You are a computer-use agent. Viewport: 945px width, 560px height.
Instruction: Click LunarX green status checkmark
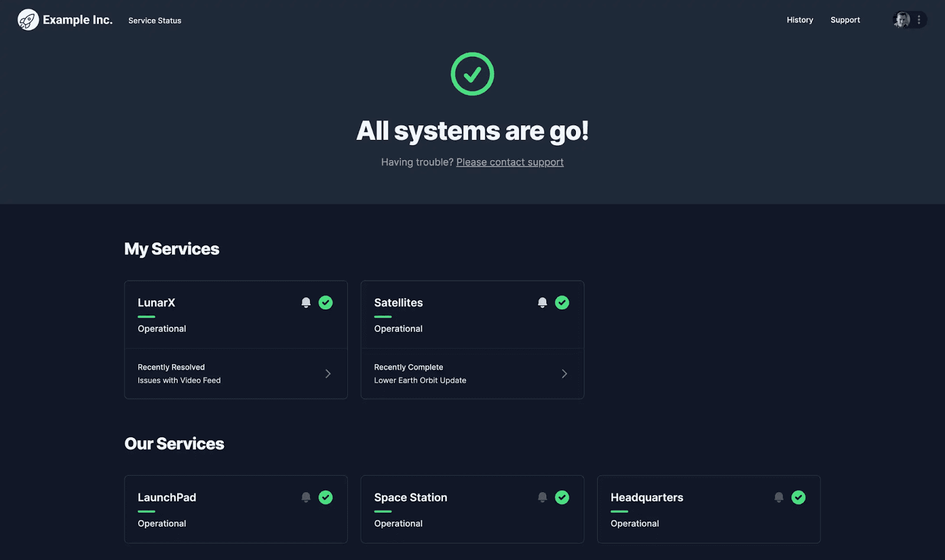point(325,302)
